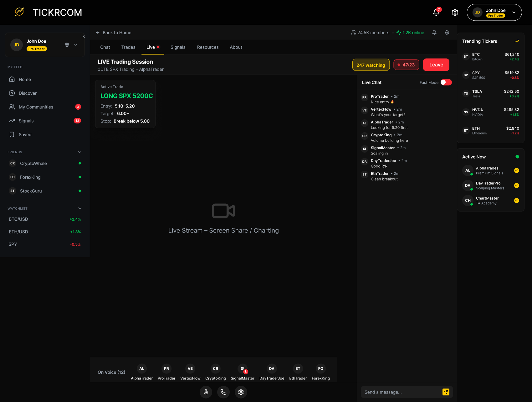532x402 pixels.
Task: Open Signals in sidebar menu
Action: [45, 121]
